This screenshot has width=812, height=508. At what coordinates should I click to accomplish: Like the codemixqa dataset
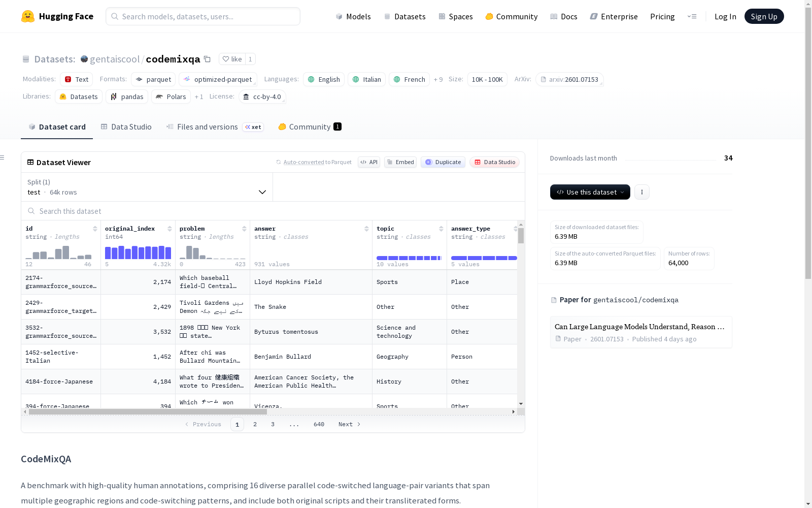point(232,59)
